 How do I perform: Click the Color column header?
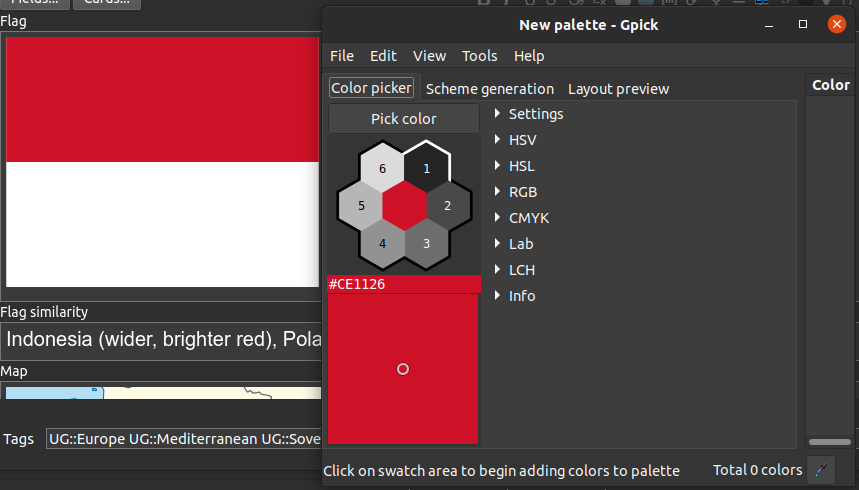(x=831, y=85)
